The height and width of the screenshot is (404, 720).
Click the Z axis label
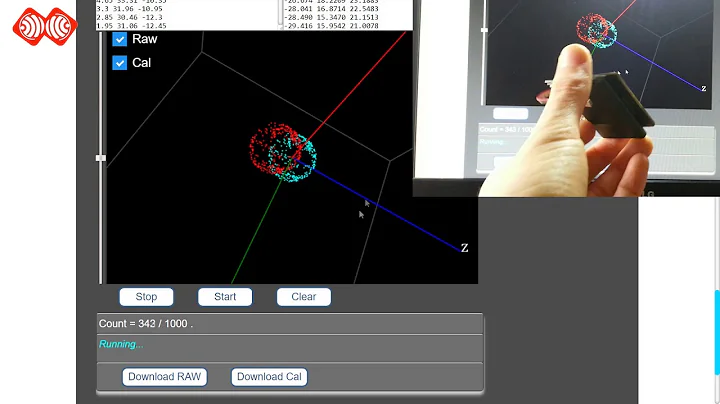tap(464, 248)
